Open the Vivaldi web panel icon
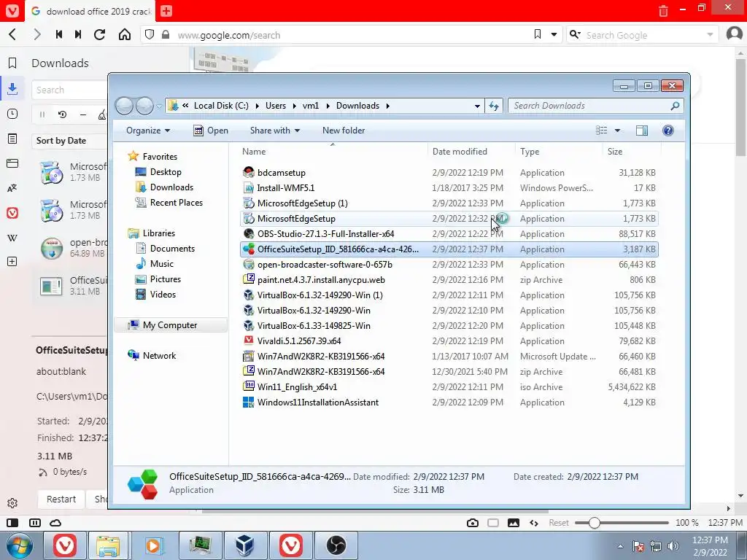Image resolution: width=747 pixels, height=560 pixels. [x=12, y=213]
